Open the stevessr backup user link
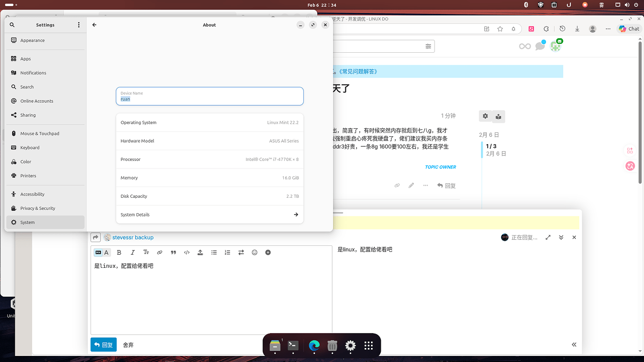This screenshot has height=362, width=644. click(133, 237)
